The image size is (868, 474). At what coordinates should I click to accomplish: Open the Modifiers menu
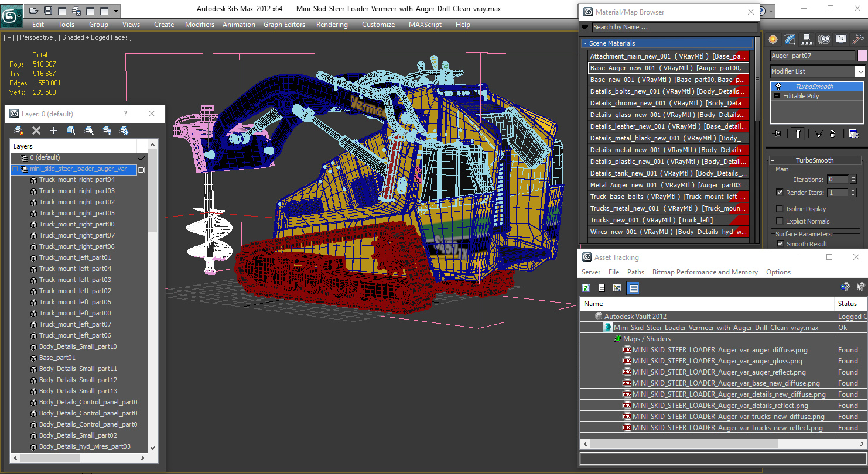click(200, 25)
